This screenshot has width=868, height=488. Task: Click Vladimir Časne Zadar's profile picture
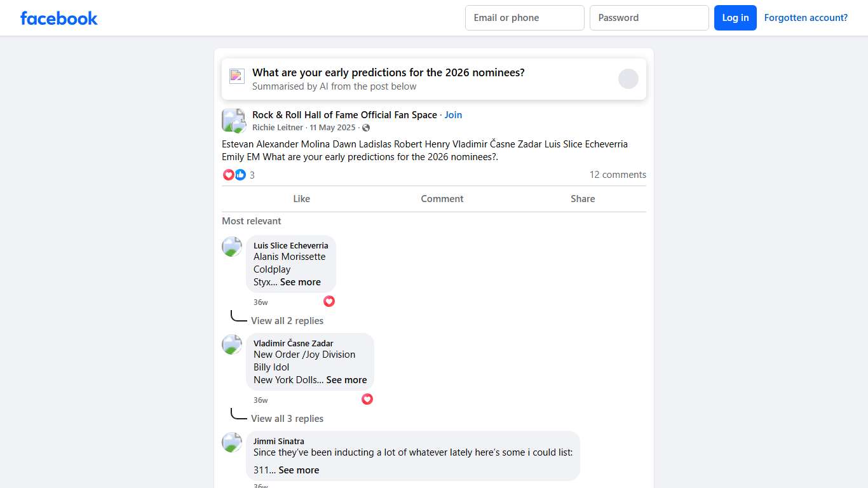[x=232, y=344]
